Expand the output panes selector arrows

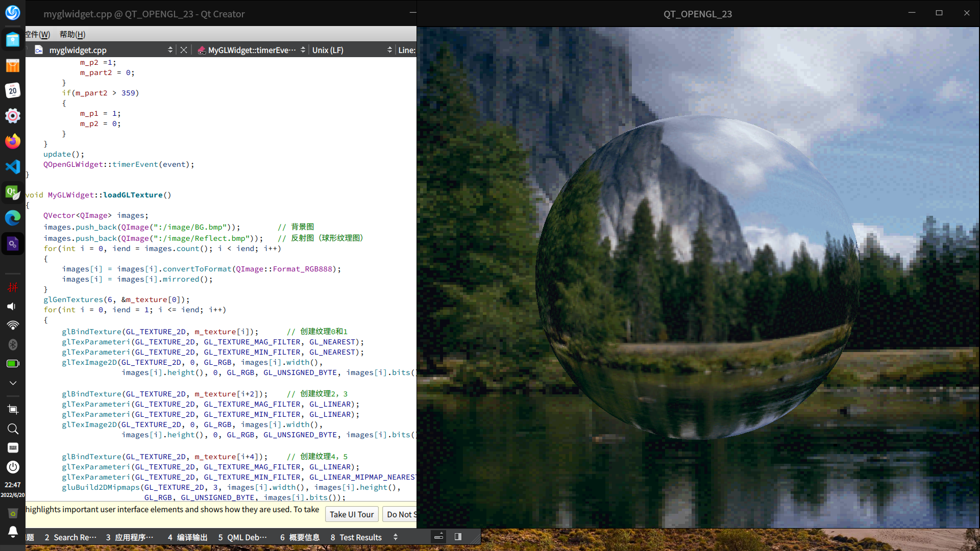396,537
